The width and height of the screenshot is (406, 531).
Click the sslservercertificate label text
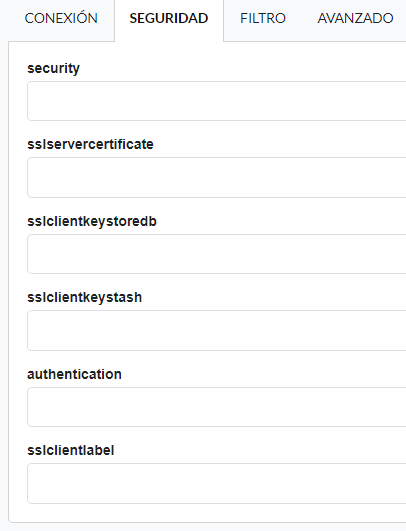[90, 145]
